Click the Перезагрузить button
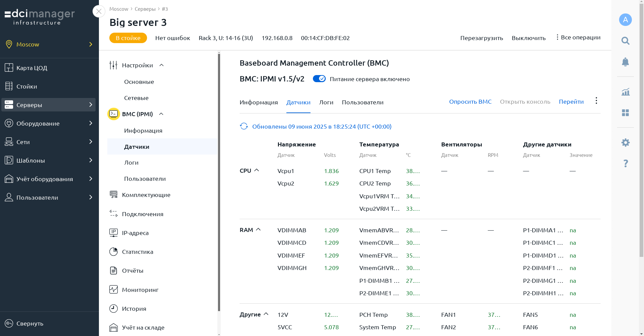Image resolution: width=644 pixels, height=336 pixels. [481, 38]
